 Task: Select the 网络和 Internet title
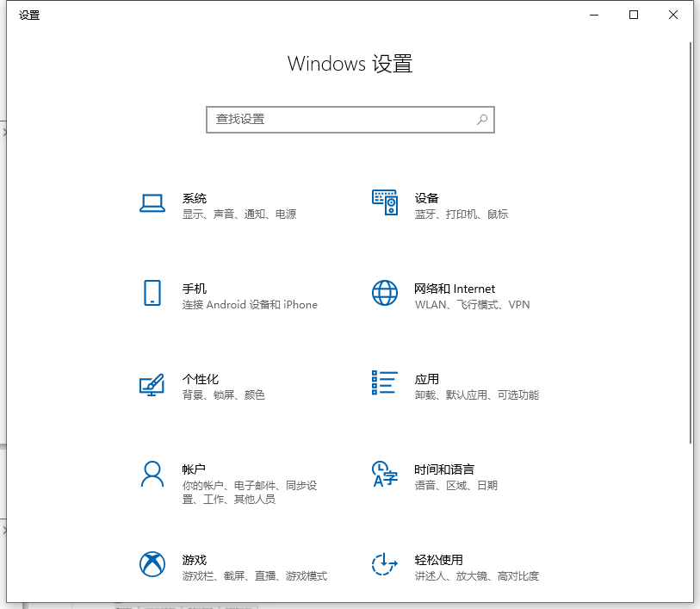click(x=455, y=289)
